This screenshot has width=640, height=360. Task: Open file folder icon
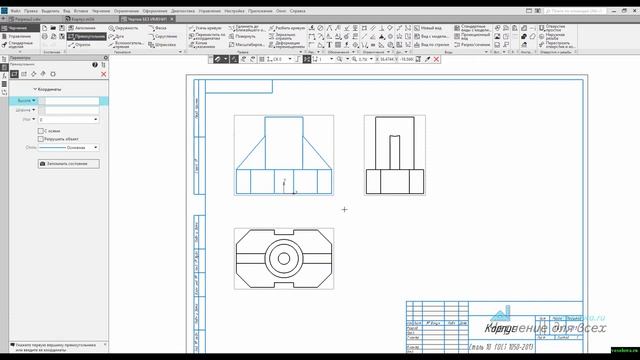pos(53,28)
